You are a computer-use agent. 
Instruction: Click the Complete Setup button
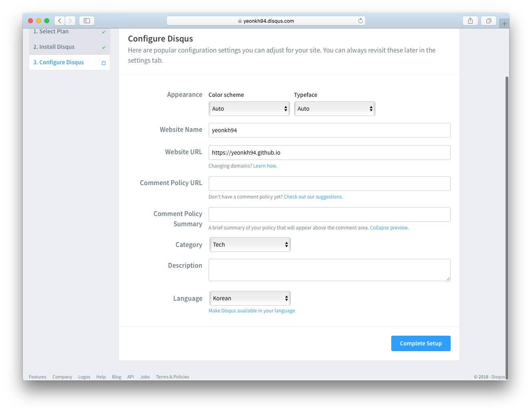[421, 343]
